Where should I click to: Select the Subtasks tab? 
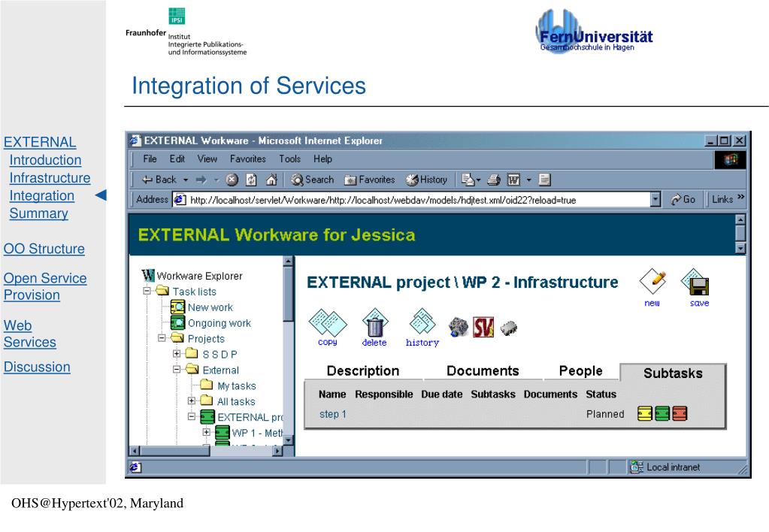pyautogui.click(x=672, y=373)
